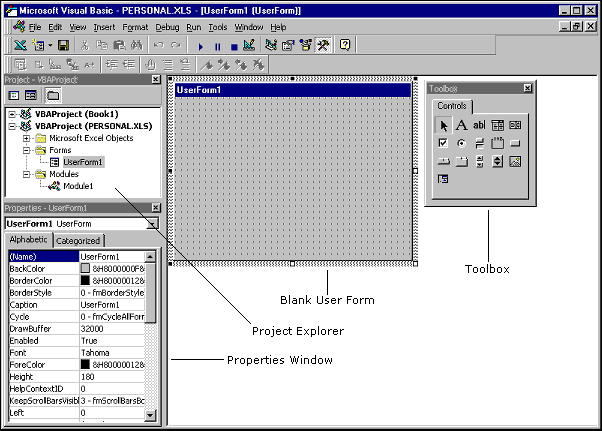Open Object Browser toolbar icon
The height and width of the screenshot is (431, 602).
pyautogui.click(x=306, y=45)
